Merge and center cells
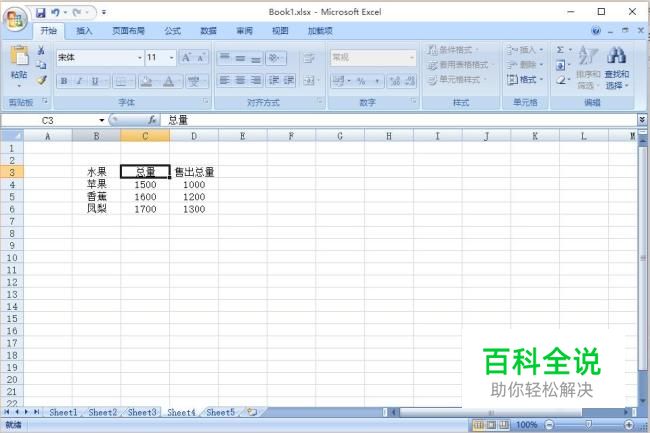This screenshot has height=433, width=650. click(x=309, y=80)
